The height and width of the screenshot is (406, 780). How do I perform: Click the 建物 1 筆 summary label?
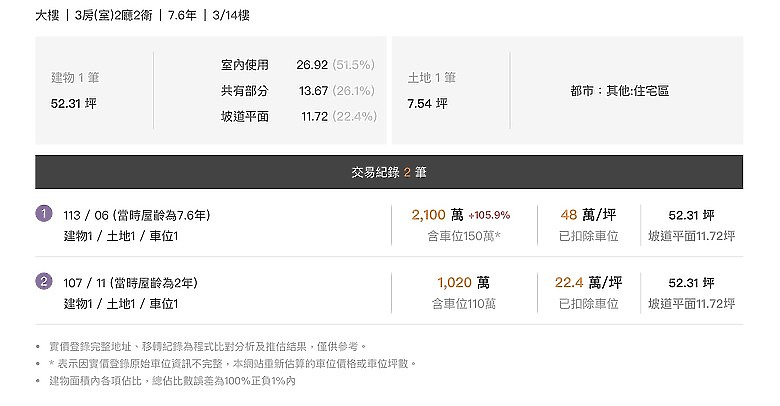click(75, 78)
